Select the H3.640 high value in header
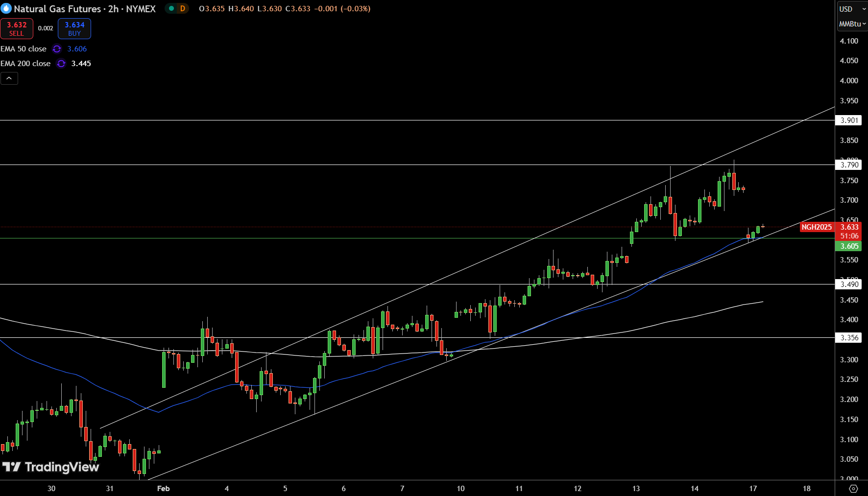Screen dimensions: 868x496 (241, 9)
